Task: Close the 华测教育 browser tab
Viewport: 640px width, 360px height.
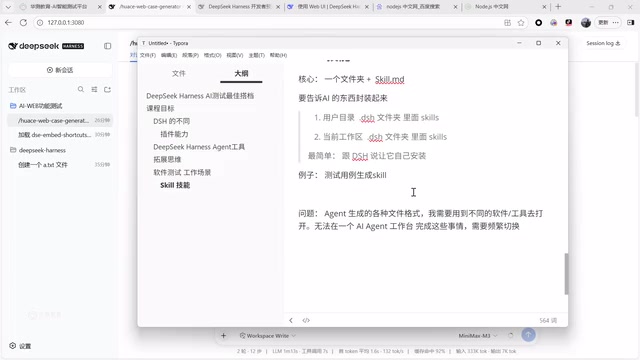Action: click(99, 7)
